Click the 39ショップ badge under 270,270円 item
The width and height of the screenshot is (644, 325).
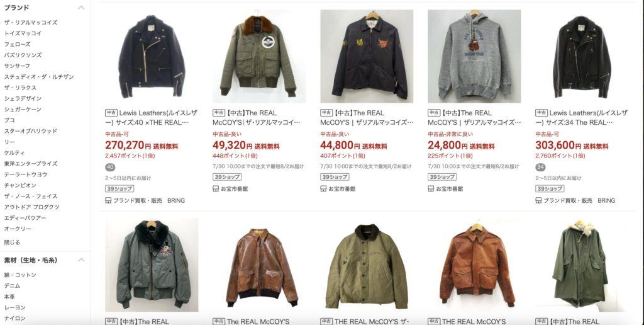click(x=119, y=188)
